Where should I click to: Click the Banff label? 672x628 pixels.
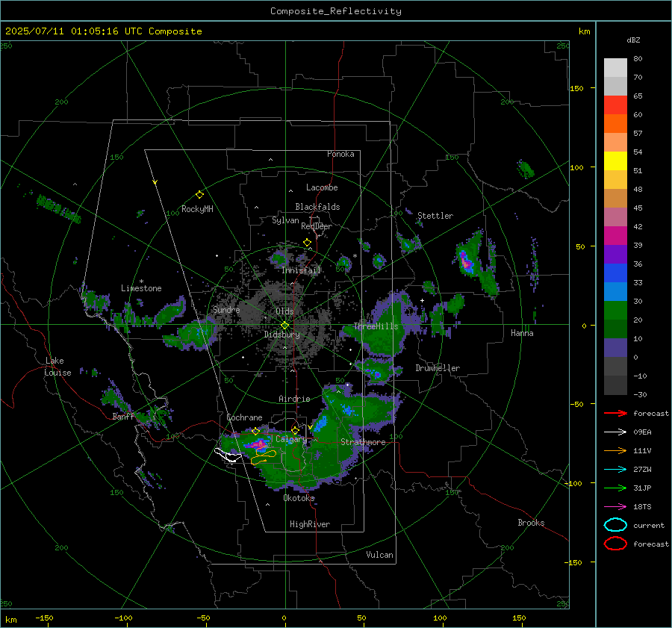[x=123, y=416]
